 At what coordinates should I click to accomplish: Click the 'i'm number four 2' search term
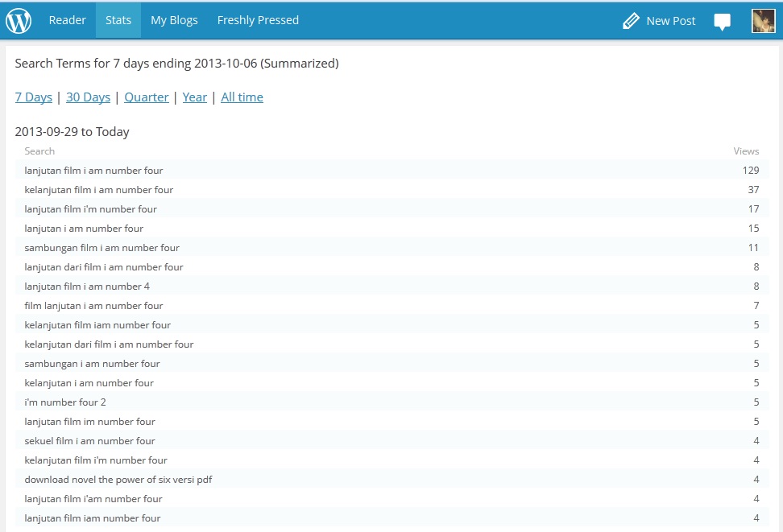pos(65,402)
